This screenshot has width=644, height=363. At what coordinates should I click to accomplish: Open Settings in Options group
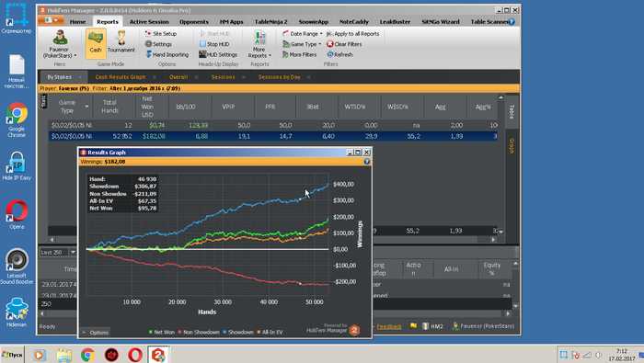(x=158, y=44)
